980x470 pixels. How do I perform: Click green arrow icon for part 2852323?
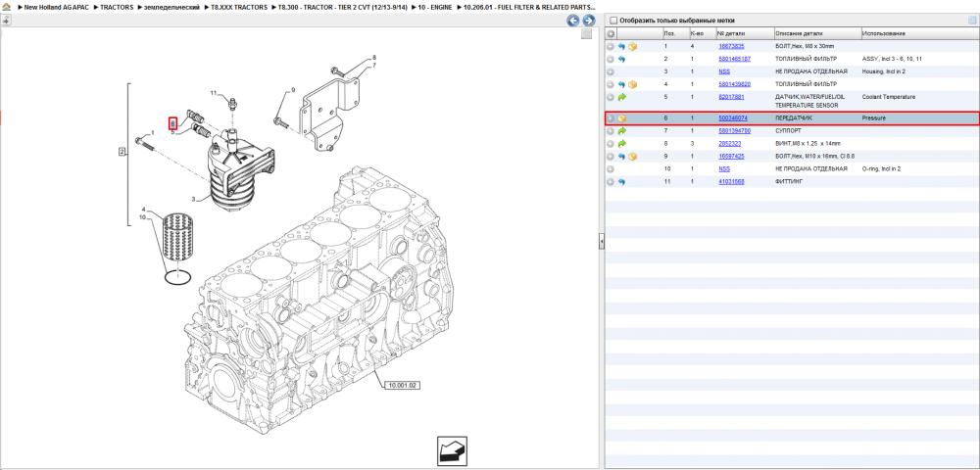pyautogui.click(x=622, y=144)
